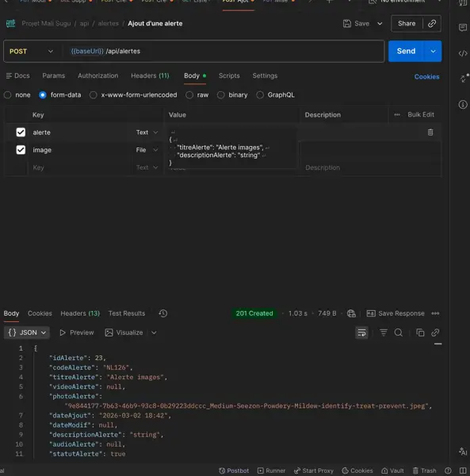Change alerte field type from Text
Screen dimensions: 470x476
147,132
